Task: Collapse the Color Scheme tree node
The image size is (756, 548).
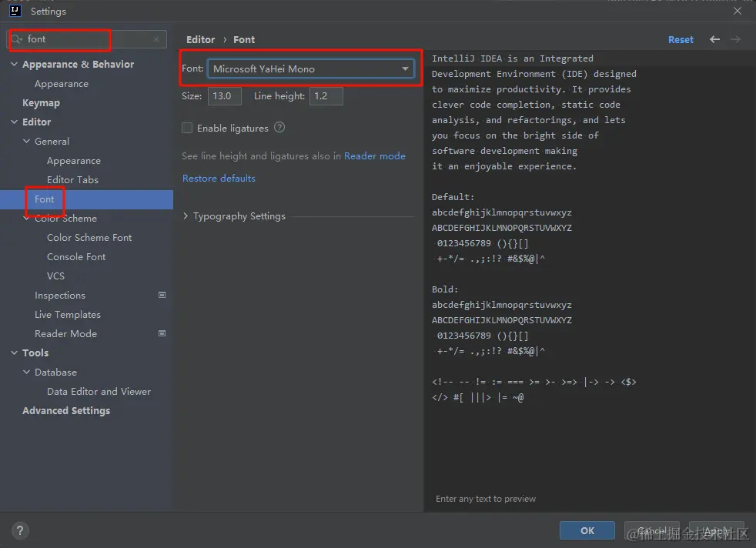Action: click(26, 219)
